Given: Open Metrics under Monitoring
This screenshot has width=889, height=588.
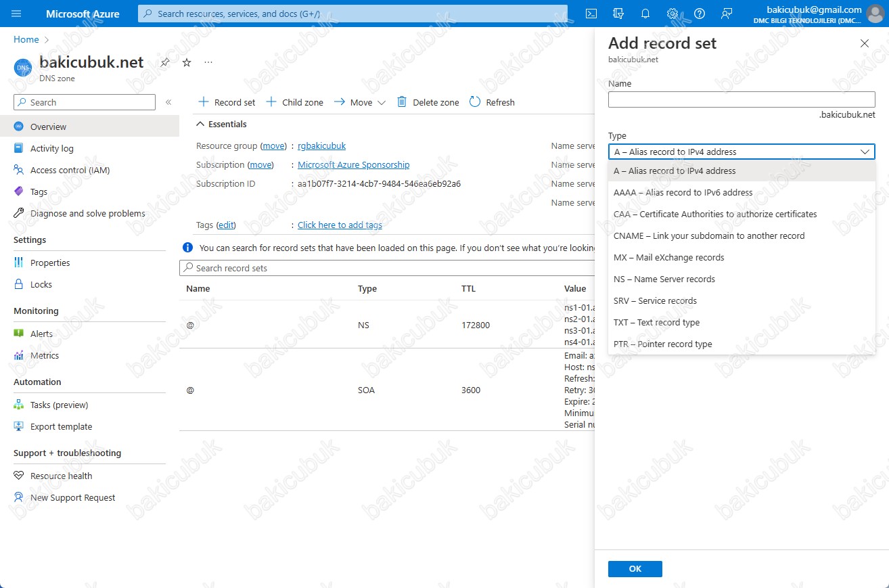Looking at the screenshot, I should click(89, 355).
